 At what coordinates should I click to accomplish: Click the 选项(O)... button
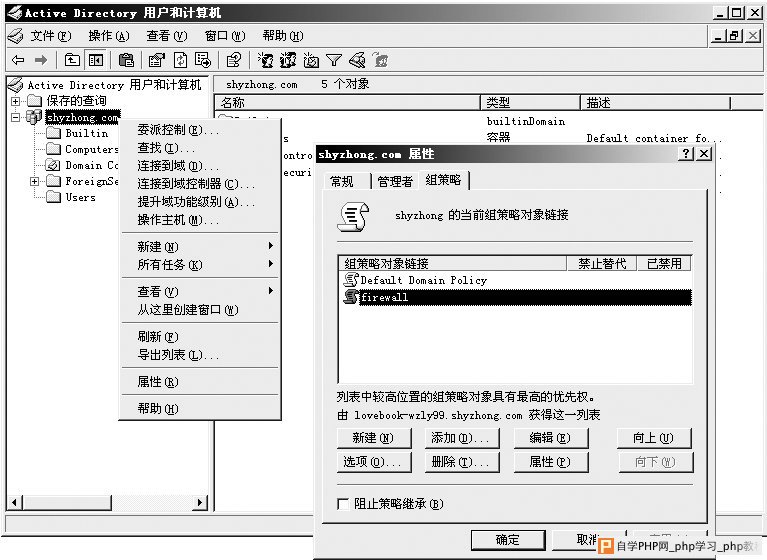[x=374, y=462]
